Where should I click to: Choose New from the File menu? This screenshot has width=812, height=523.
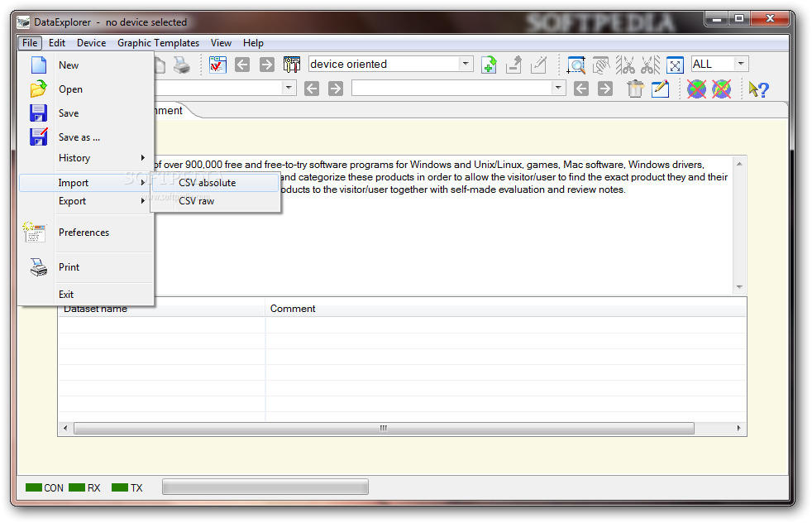click(86, 65)
